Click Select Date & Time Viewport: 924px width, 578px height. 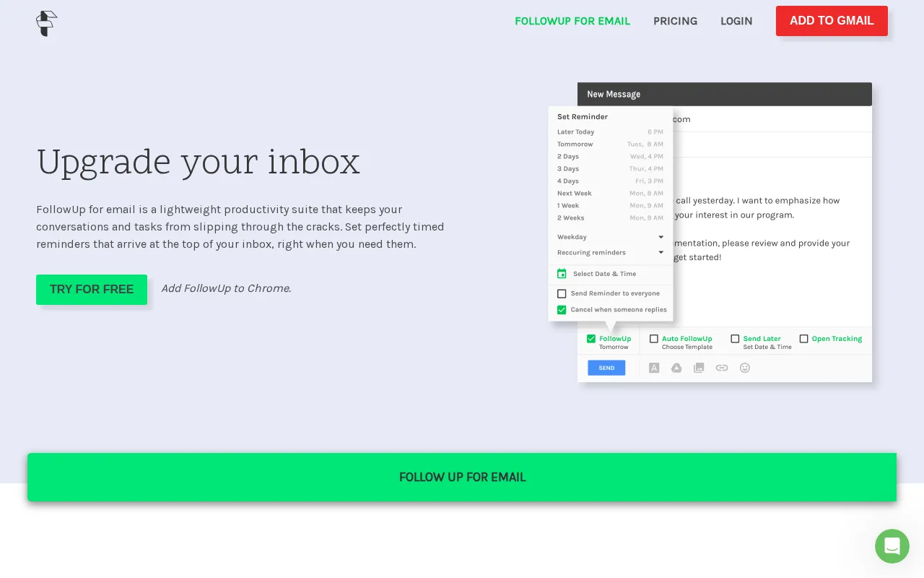(604, 274)
